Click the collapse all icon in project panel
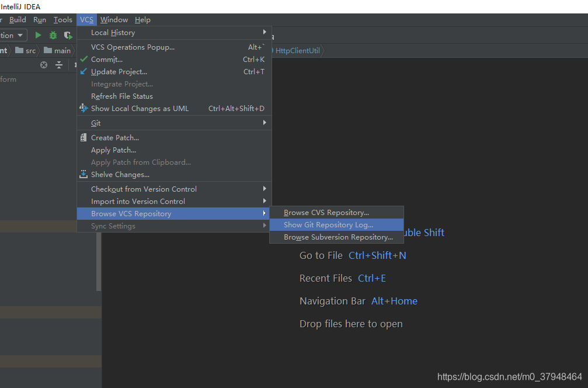This screenshot has height=388, width=588. tap(59, 65)
